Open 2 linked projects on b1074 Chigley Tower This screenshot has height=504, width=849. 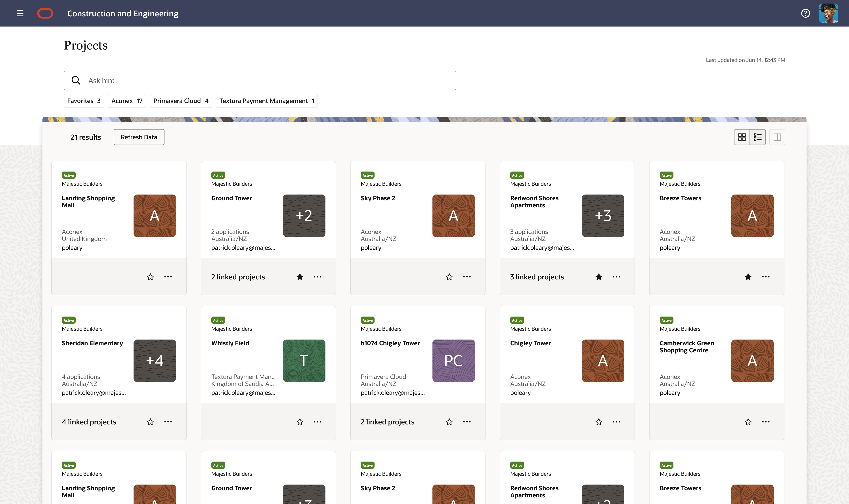(x=388, y=422)
